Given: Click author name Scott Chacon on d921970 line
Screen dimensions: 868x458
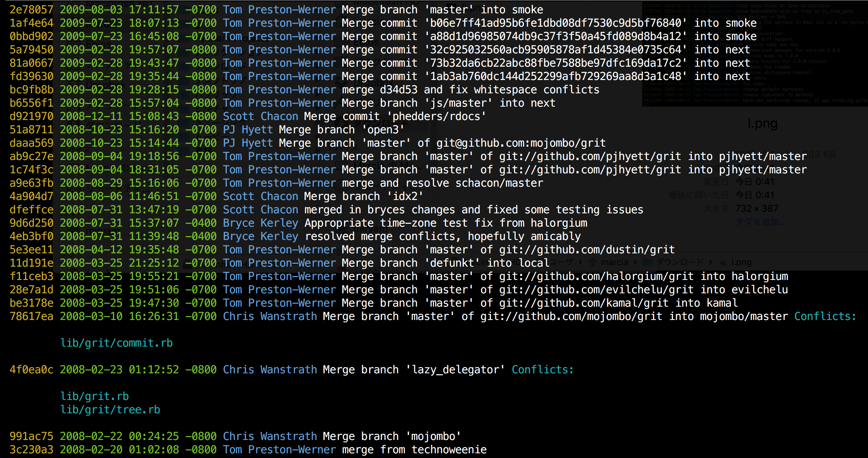Looking at the screenshot, I should click(x=261, y=116).
